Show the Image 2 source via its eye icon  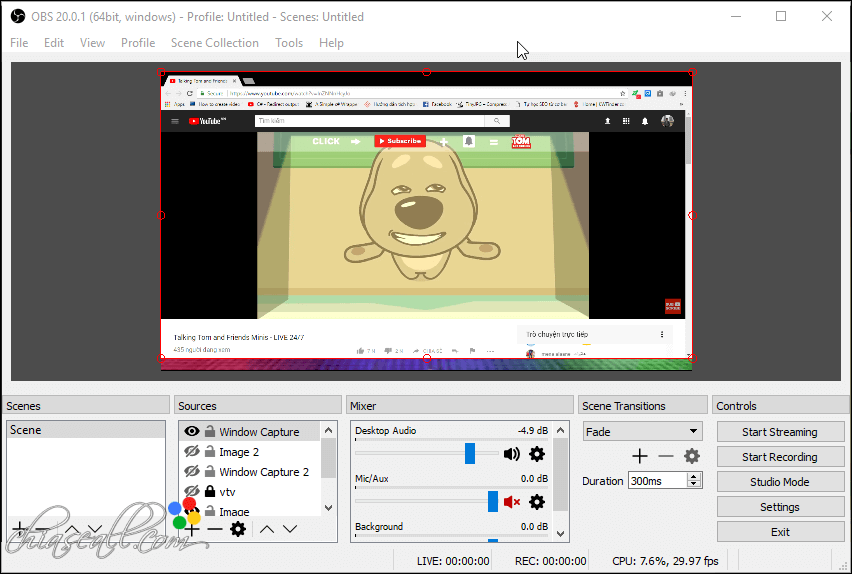[191, 452]
